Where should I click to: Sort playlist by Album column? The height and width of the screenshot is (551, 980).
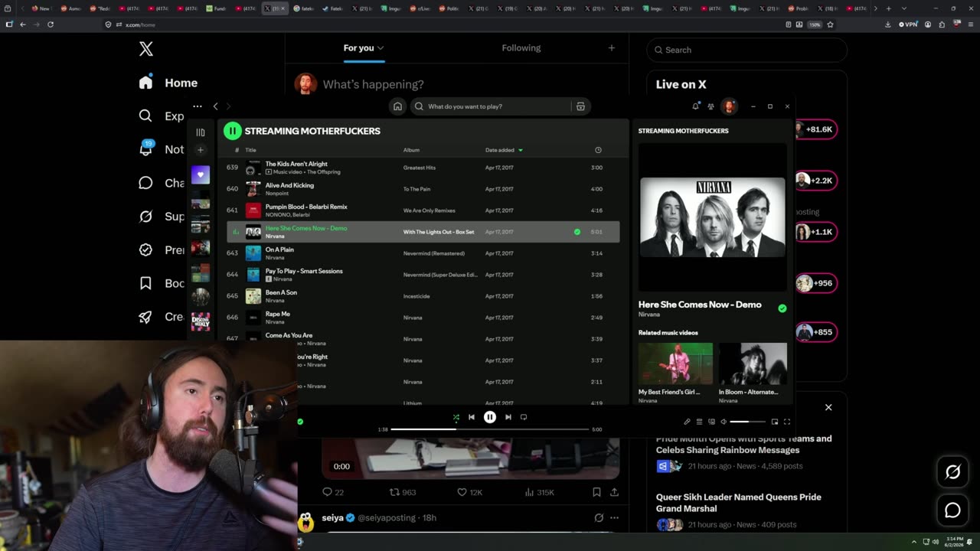(411, 150)
